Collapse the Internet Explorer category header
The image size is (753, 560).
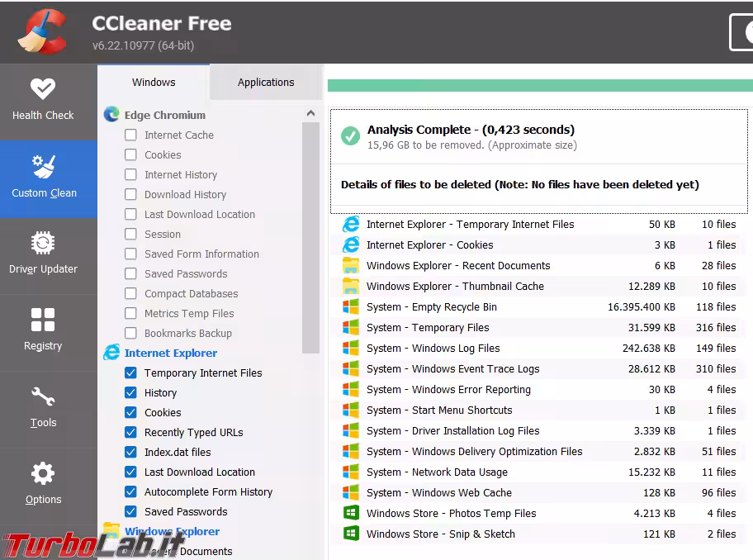170,353
